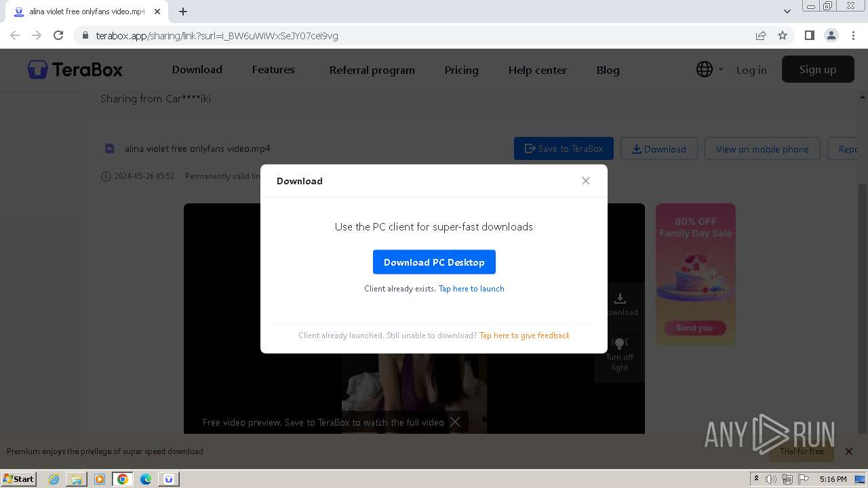Screen dimensions: 868x488
Task: Click Save to TeraBox button
Action: point(564,148)
